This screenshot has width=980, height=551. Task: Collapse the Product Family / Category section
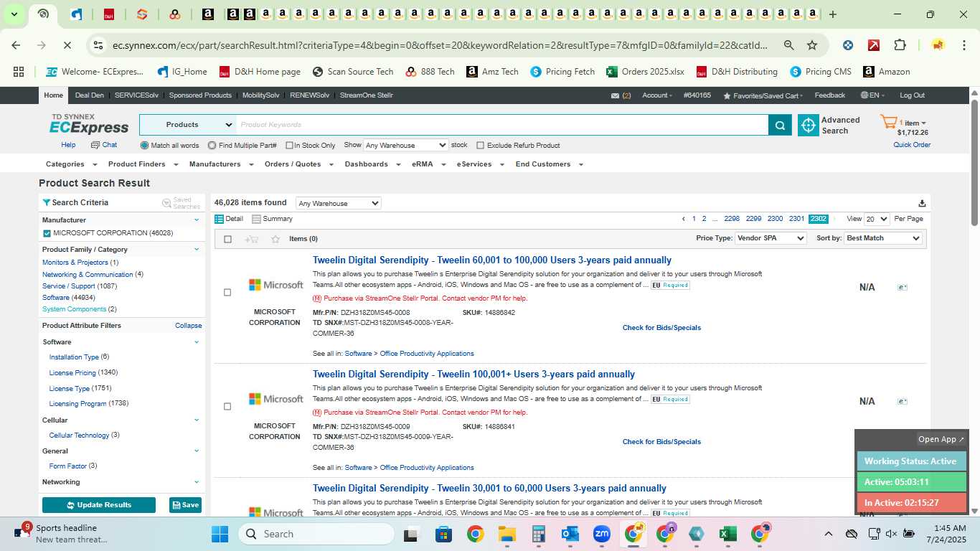tap(197, 250)
